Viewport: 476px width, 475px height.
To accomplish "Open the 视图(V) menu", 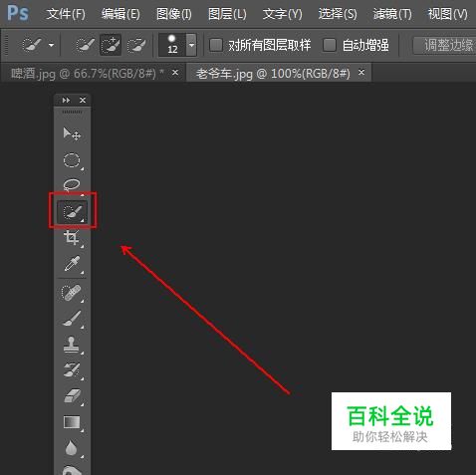I will click(447, 14).
